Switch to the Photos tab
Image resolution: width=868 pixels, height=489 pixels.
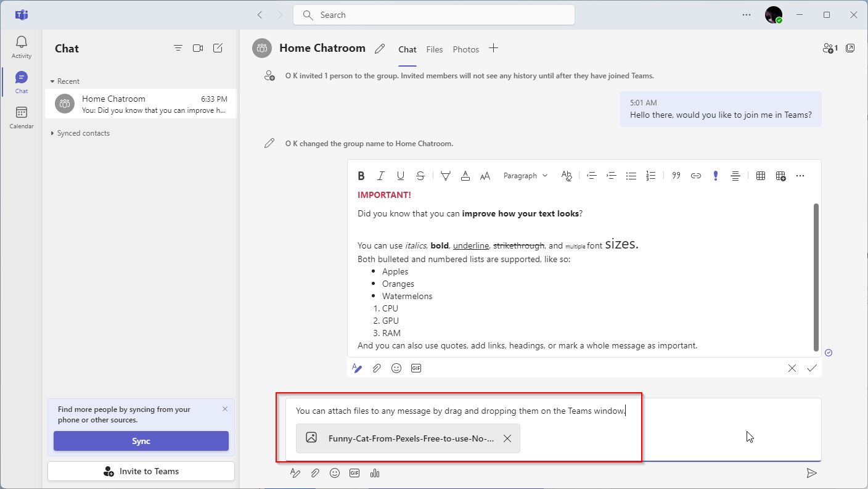pos(466,49)
